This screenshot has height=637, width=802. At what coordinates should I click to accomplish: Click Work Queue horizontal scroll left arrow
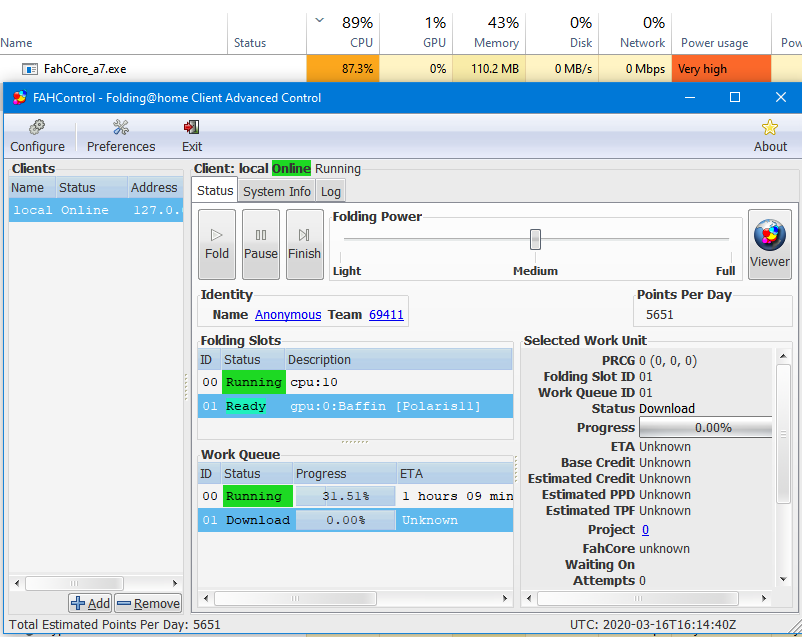tap(206, 598)
